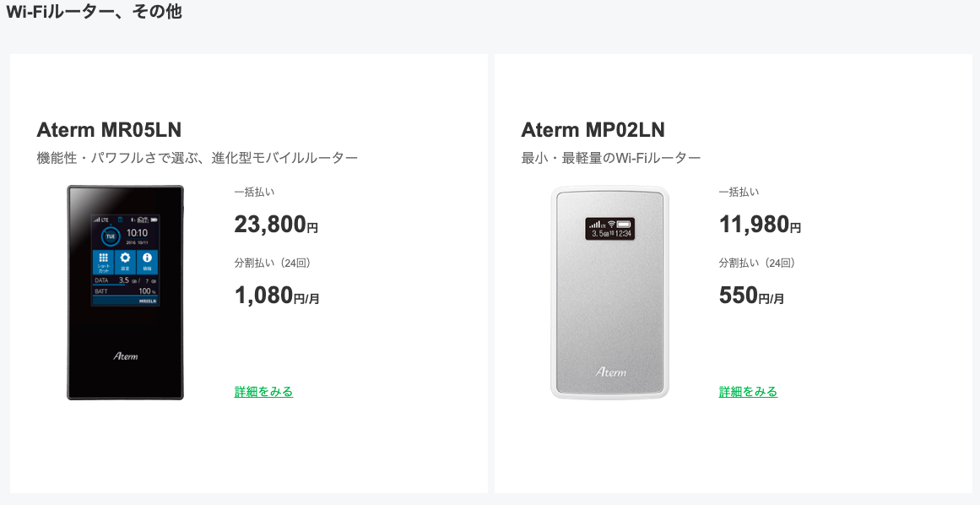Click the TUE circular clock on MR05LN display
The image size is (980, 505).
110,236
